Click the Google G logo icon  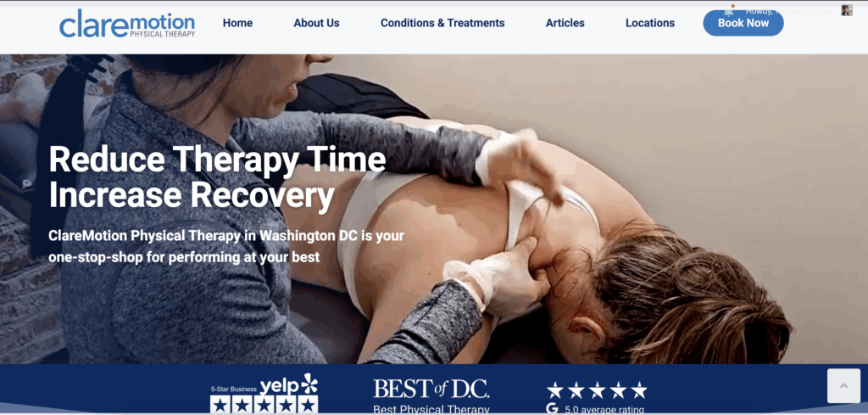(x=551, y=409)
